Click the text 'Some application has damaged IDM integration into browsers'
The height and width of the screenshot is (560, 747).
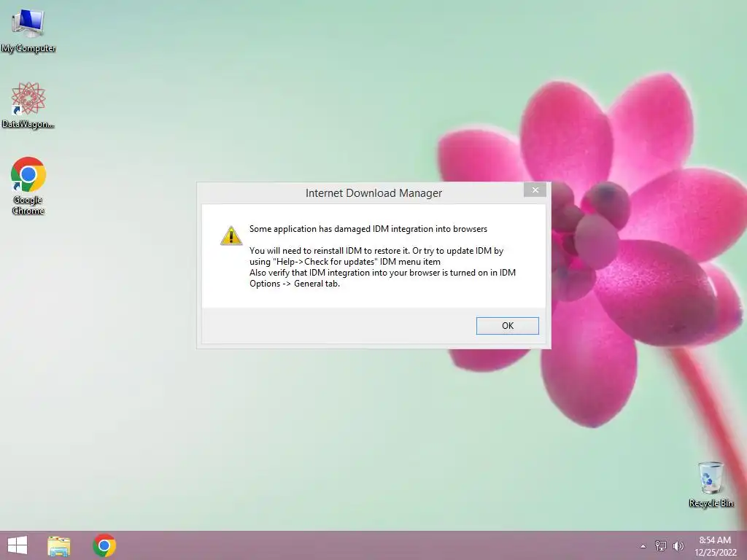pyautogui.click(x=368, y=229)
